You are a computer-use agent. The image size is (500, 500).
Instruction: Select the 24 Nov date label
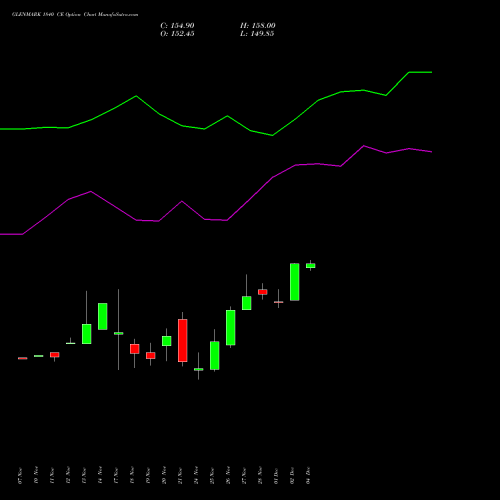(x=196, y=476)
